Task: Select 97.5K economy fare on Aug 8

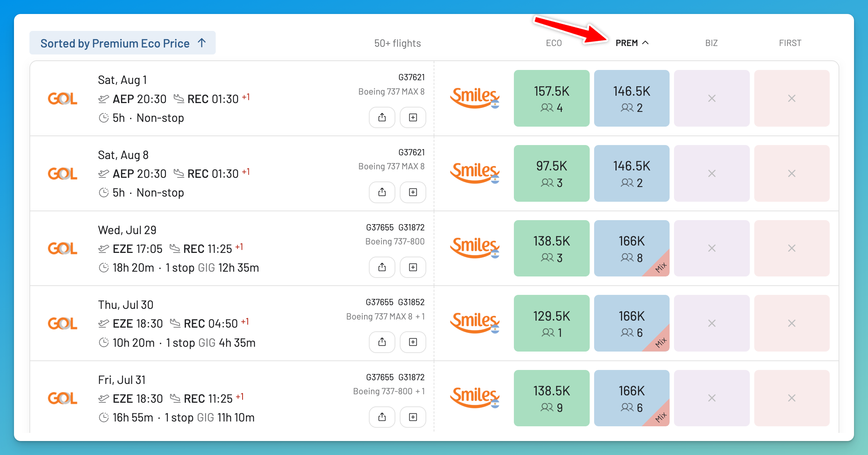Action: pos(551,173)
